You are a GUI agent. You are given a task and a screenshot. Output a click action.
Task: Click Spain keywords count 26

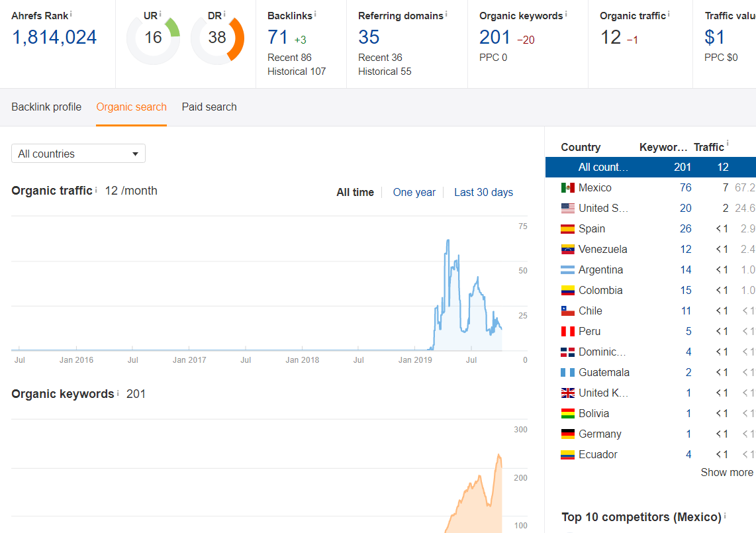[686, 228]
